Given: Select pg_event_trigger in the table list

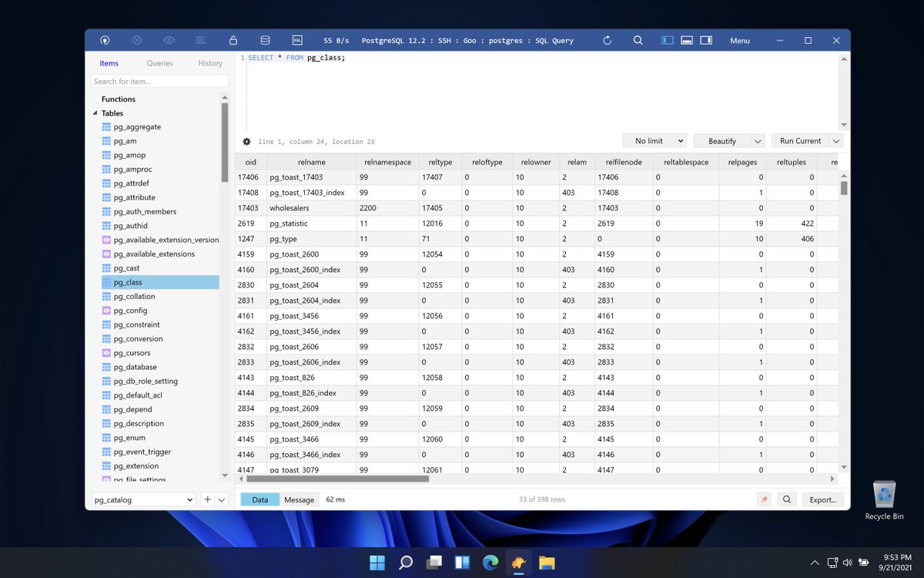Looking at the screenshot, I should [142, 452].
